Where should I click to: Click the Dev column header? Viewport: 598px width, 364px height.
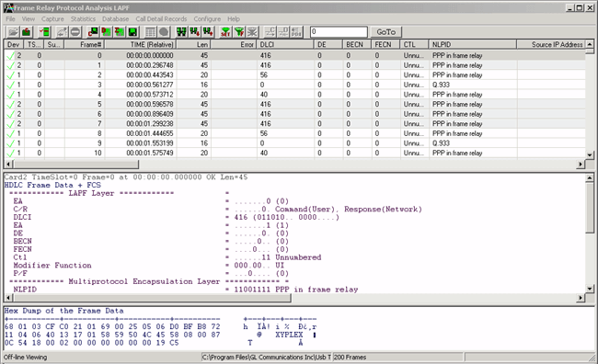coord(14,45)
